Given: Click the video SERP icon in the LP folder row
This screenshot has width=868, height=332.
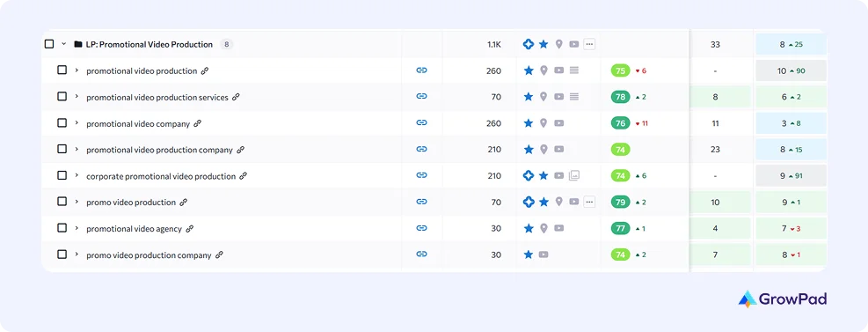Looking at the screenshot, I should coord(574,44).
